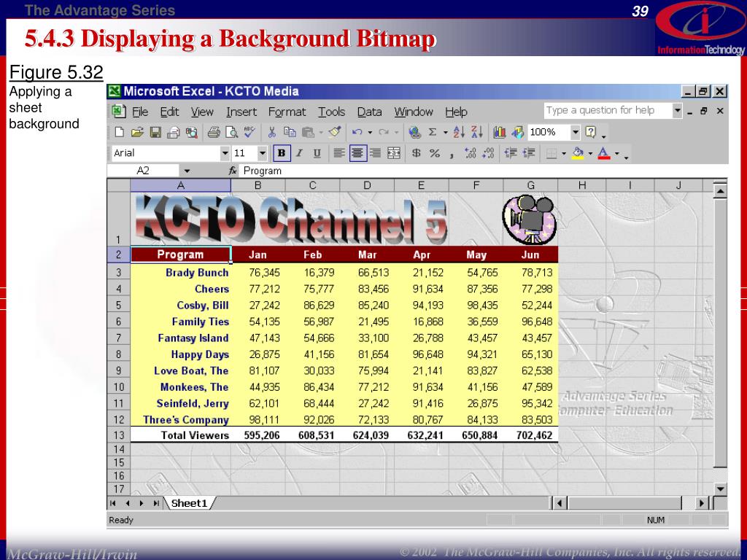Open Print Preview from the toolbar
Screen dimensions: 747x560
[231, 133]
